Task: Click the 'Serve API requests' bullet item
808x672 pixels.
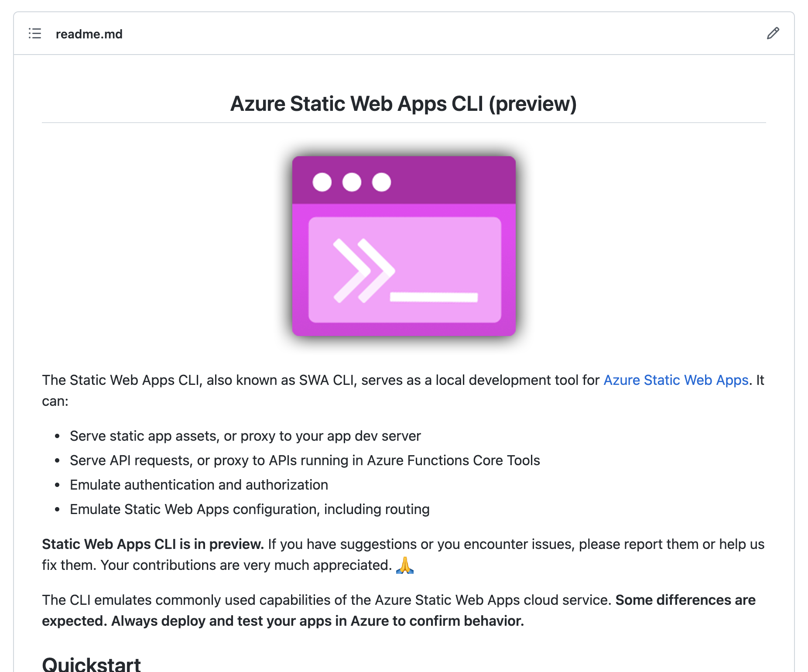Action: tap(305, 460)
